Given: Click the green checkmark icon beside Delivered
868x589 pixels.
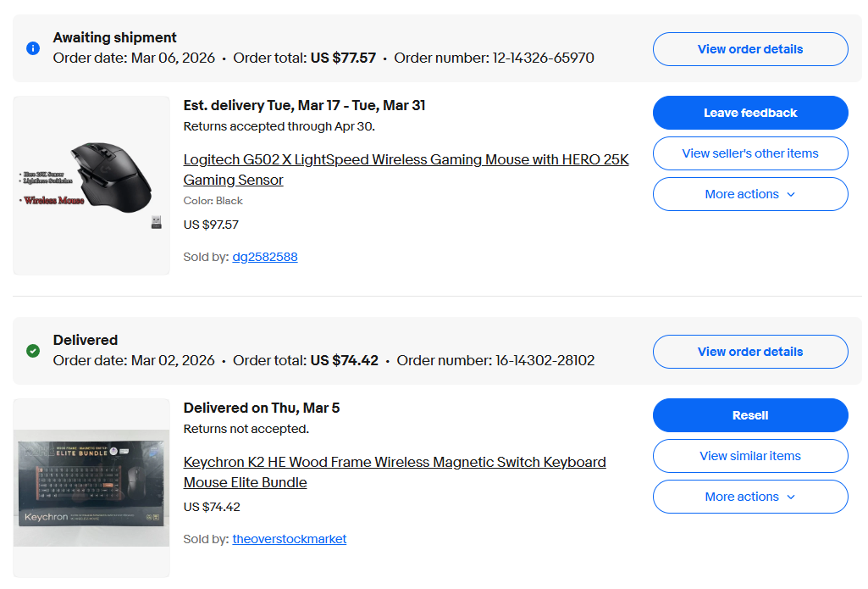Looking at the screenshot, I should [33, 351].
